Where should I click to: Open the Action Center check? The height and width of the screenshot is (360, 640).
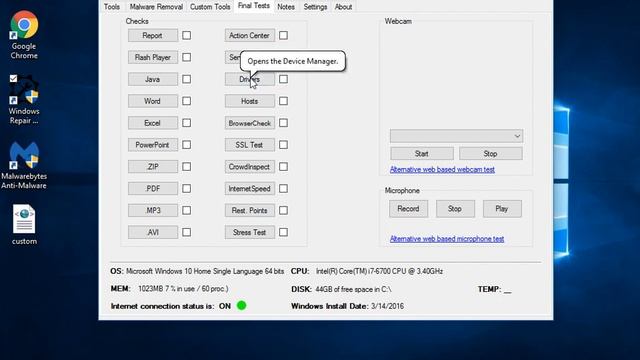(249, 36)
